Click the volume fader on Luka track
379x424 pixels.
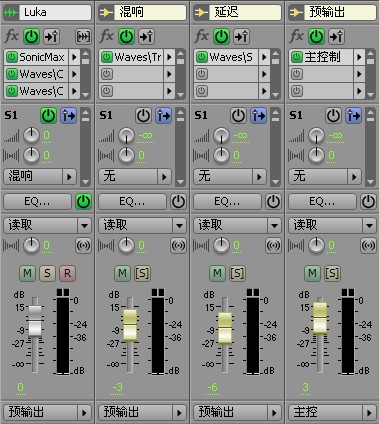click(35, 321)
